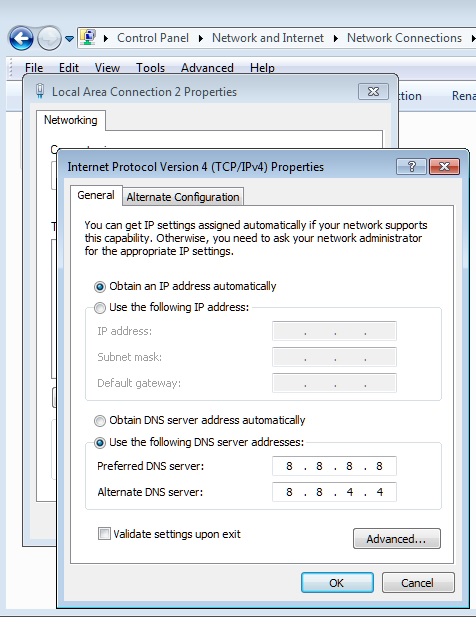476x626 pixels.
Task: Close Local Area Connection 2 Properties window
Action: point(373,91)
